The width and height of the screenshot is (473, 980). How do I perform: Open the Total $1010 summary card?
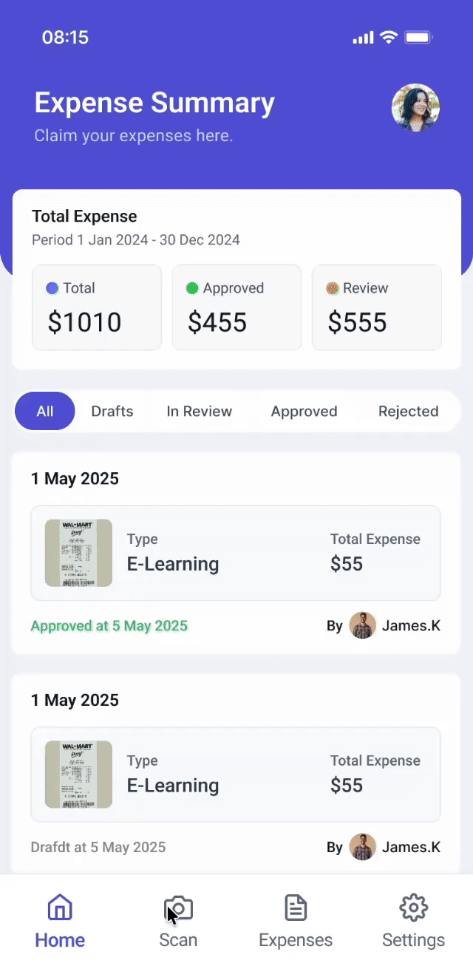tap(96, 307)
